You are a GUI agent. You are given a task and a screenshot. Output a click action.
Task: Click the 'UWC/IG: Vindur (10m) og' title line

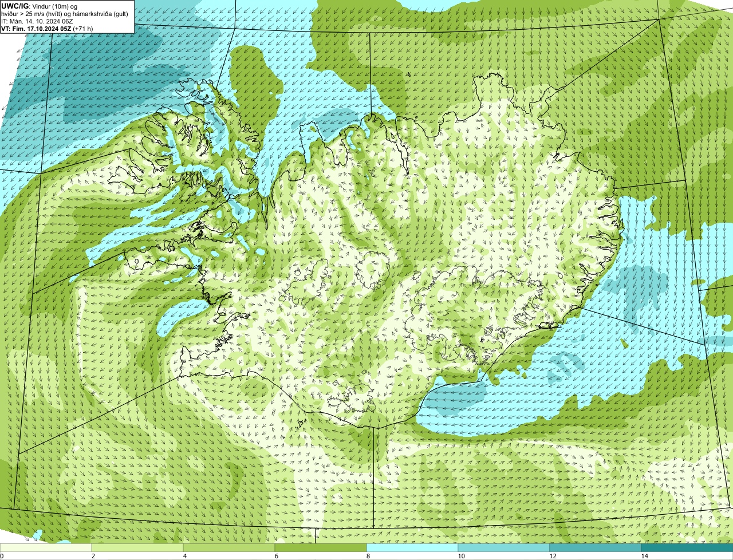tap(39, 6)
